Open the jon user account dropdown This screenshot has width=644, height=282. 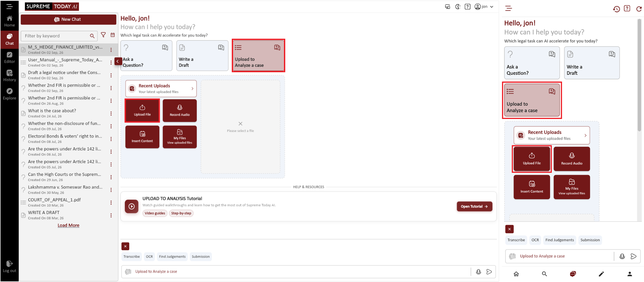484,7
